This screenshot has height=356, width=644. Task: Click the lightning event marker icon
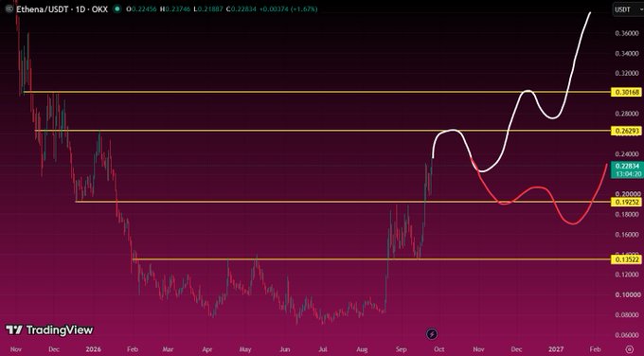point(432,333)
